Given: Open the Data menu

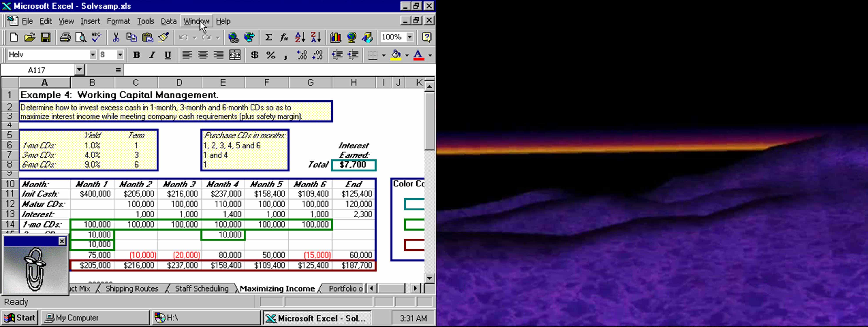Looking at the screenshot, I should pos(168,21).
